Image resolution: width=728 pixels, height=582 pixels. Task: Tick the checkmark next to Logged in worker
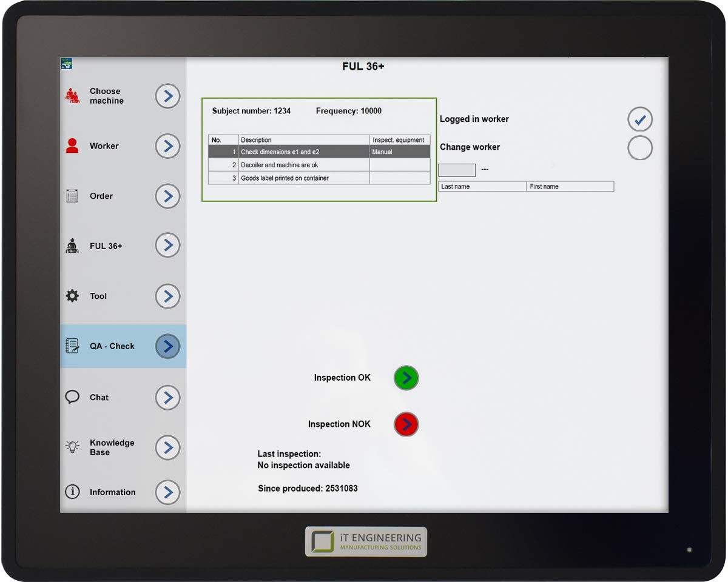pyautogui.click(x=640, y=119)
